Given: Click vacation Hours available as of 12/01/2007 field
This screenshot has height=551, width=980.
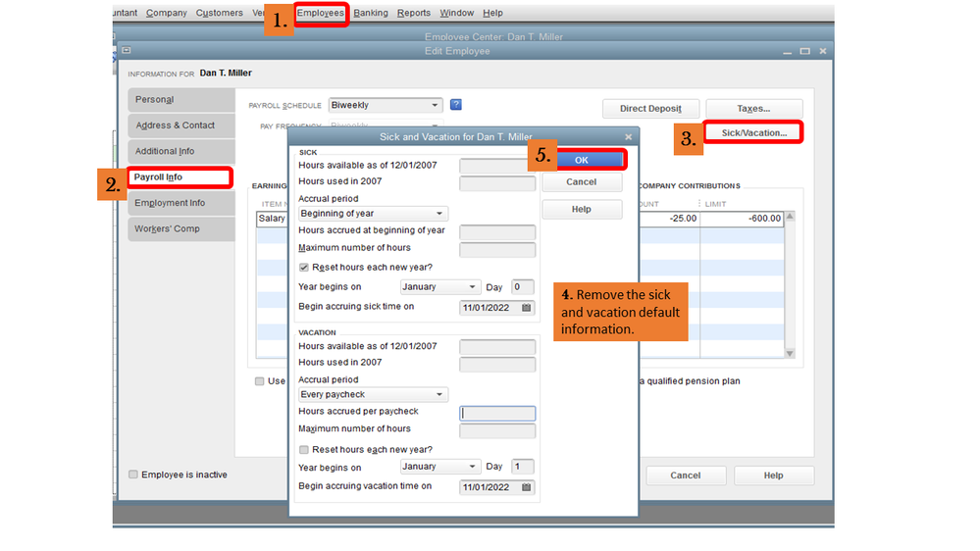Looking at the screenshot, I should 497,347.
